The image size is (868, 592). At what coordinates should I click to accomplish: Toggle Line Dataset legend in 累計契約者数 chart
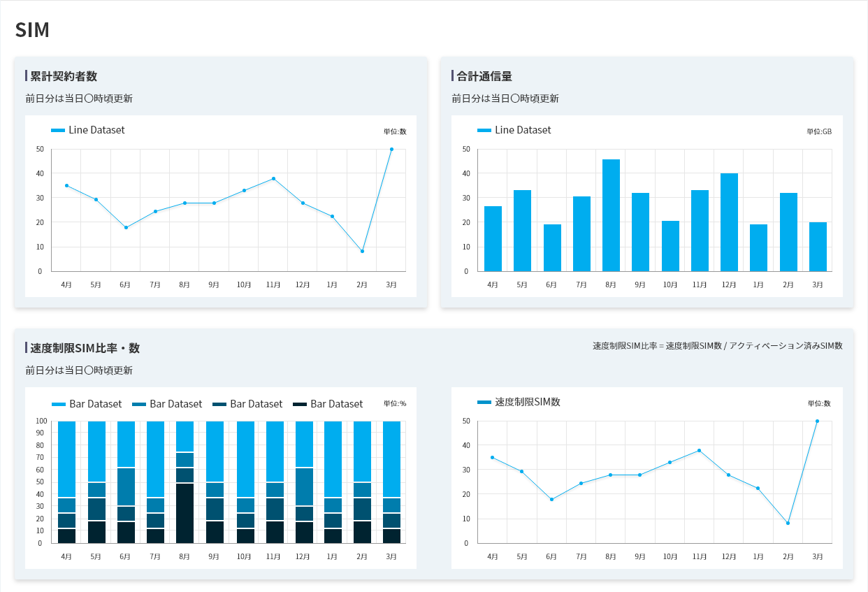(88, 130)
